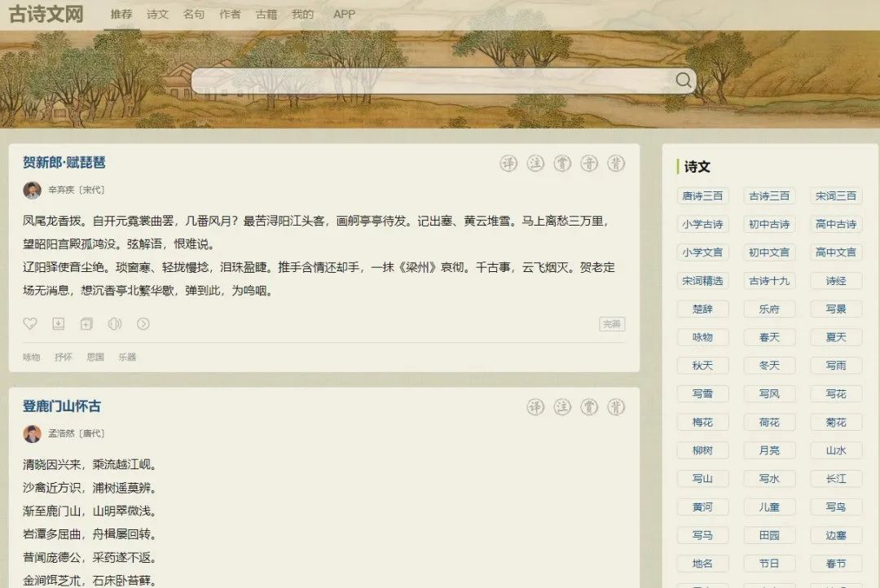Open the 思国 tag

(x=95, y=357)
